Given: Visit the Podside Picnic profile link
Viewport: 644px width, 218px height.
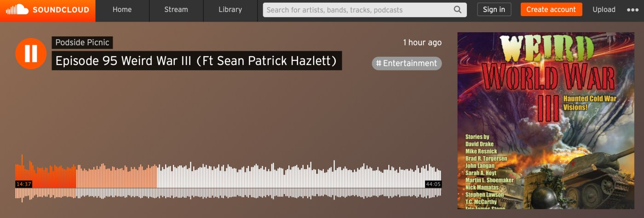Looking at the screenshot, I should pyautogui.click(x=82, y=42).
